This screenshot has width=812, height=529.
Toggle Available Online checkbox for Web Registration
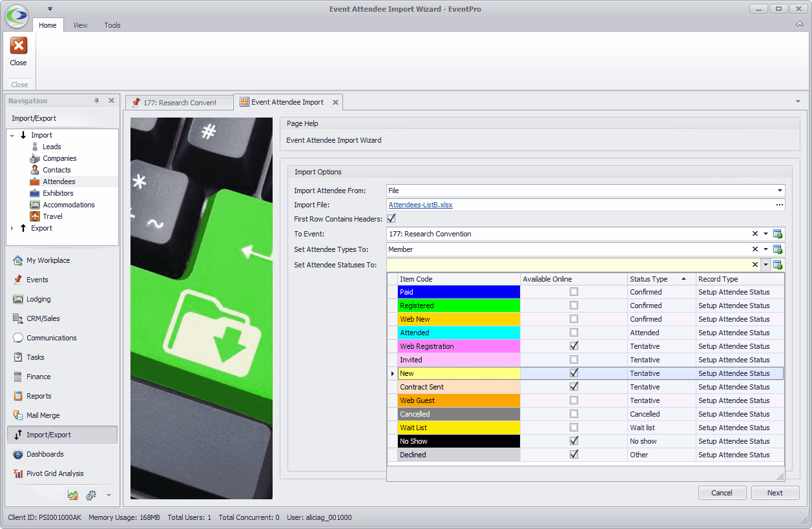pyautogui.click(x=574, y=346)
